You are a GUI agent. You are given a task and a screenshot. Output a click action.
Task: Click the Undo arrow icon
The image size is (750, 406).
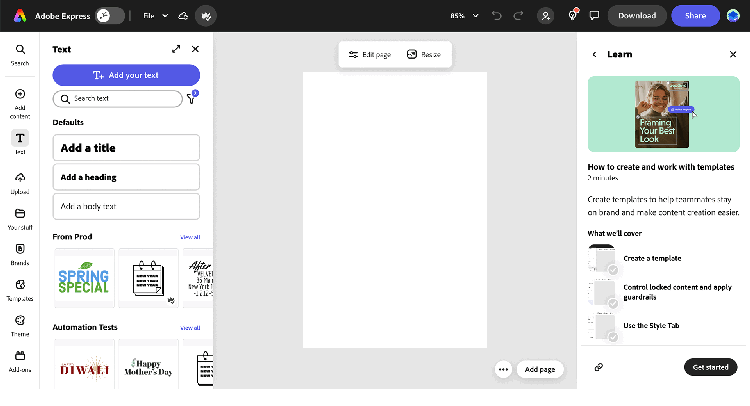click(496, 16)
